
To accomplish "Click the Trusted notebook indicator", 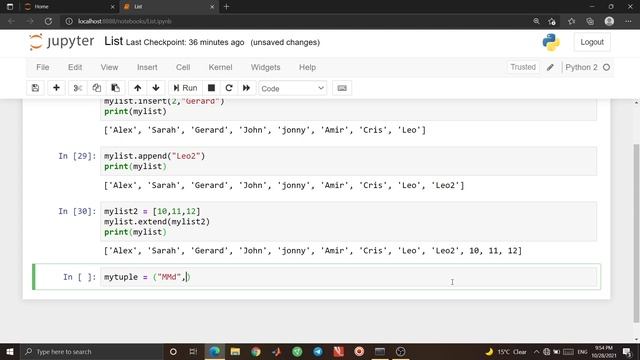I will [523, 67].
